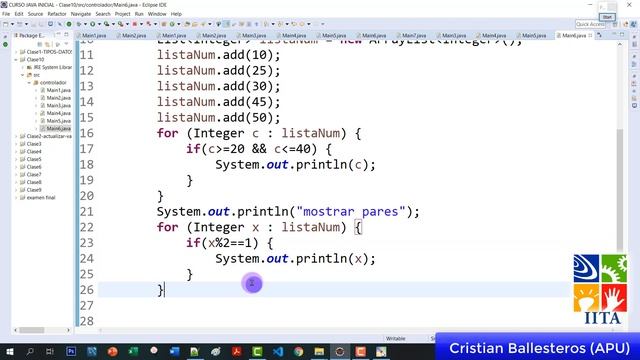Open the Search menu
This screenshot has width=640, height=360.
(103, 14)
